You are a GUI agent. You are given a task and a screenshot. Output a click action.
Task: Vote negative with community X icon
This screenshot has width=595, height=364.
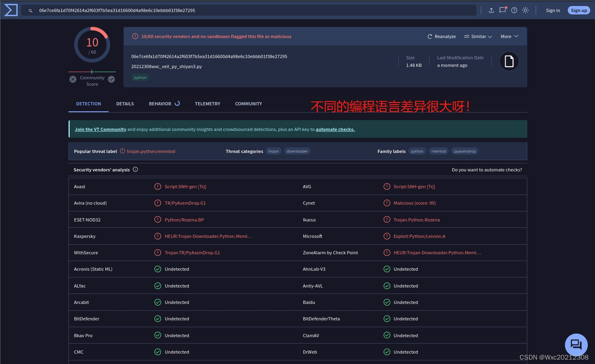click(x=73, y=79)
